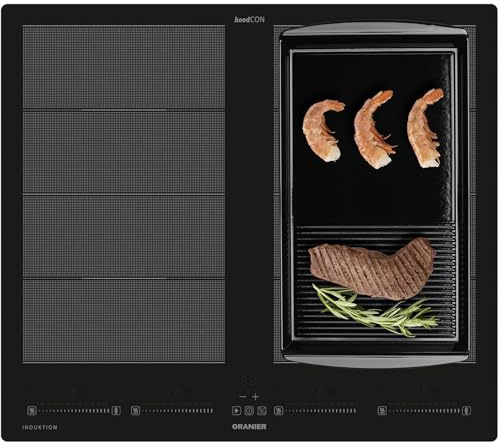Tap the middle square icon beside the play icon
This screenshot has height=448, width=500.
249,410
